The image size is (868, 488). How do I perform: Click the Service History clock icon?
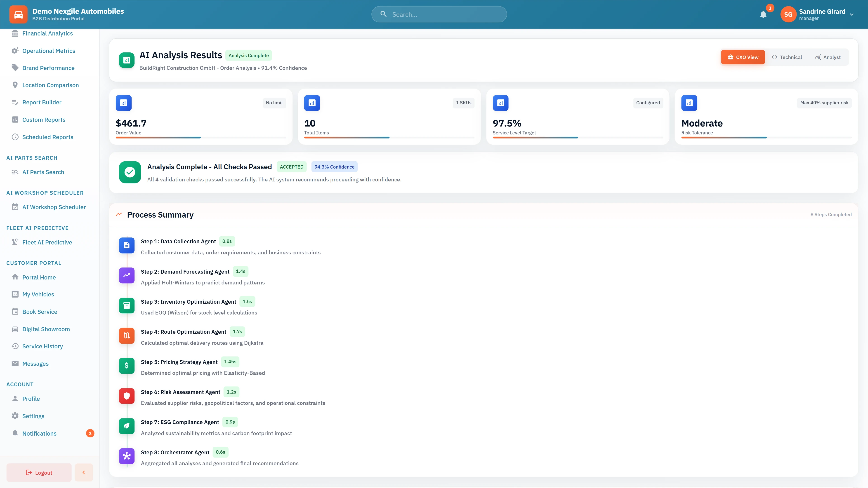point(15,346)
